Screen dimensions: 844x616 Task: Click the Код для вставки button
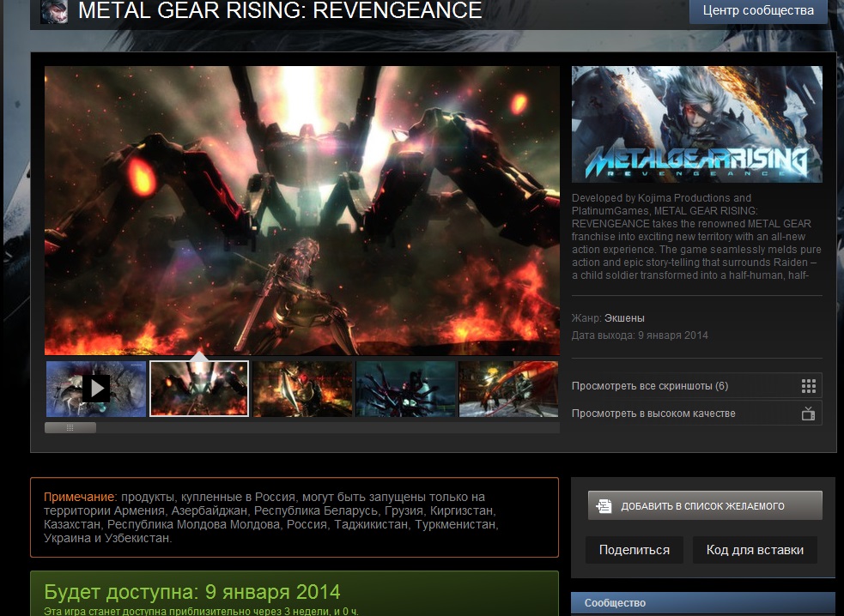click(x=755, y=550)
